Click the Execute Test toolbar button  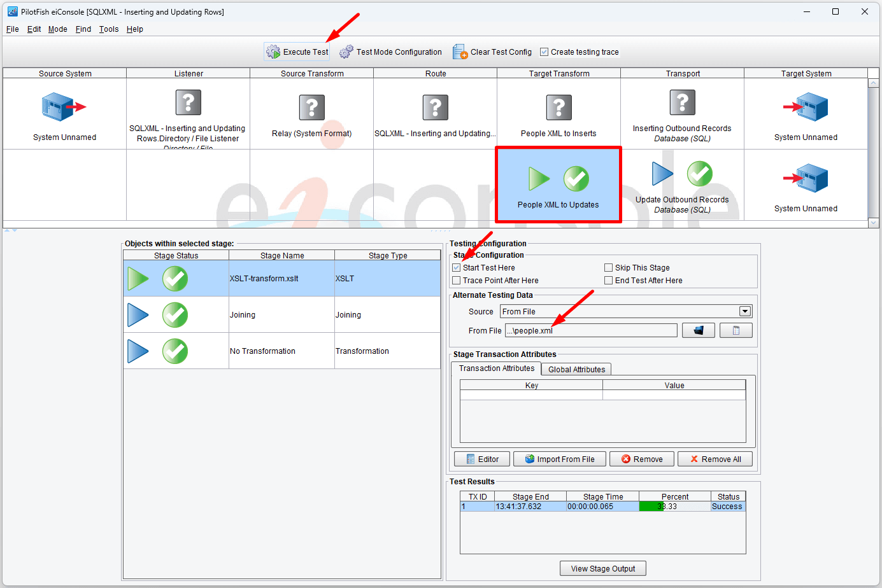tap(297, 52)
